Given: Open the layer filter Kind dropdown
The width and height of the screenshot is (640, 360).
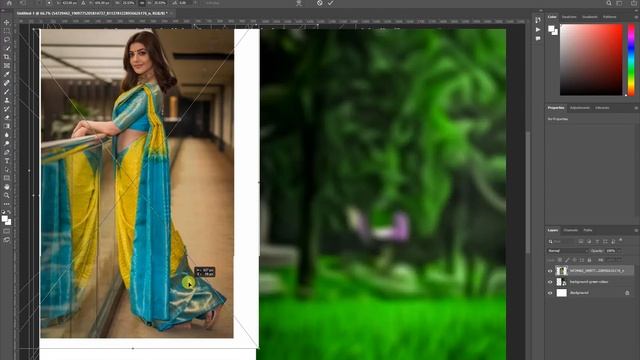Looking at the screenshot, I should (561, 242).
